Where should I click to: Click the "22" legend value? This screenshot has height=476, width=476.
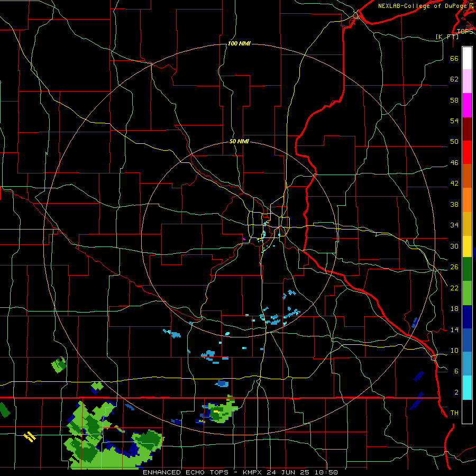coord(454,288)
